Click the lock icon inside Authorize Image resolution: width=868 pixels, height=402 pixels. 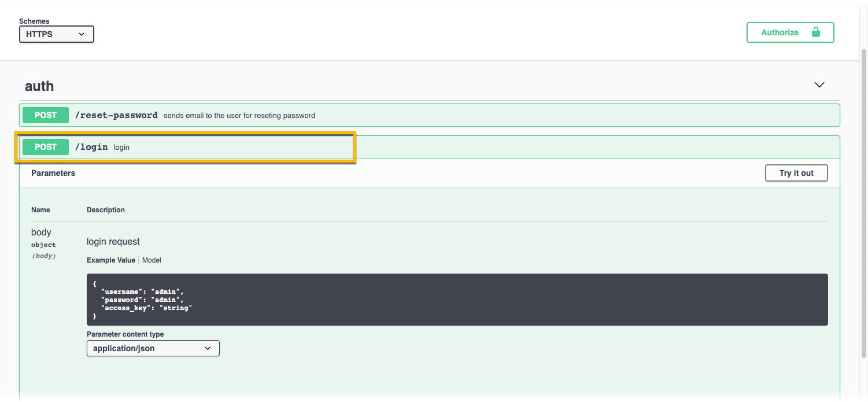816,32
